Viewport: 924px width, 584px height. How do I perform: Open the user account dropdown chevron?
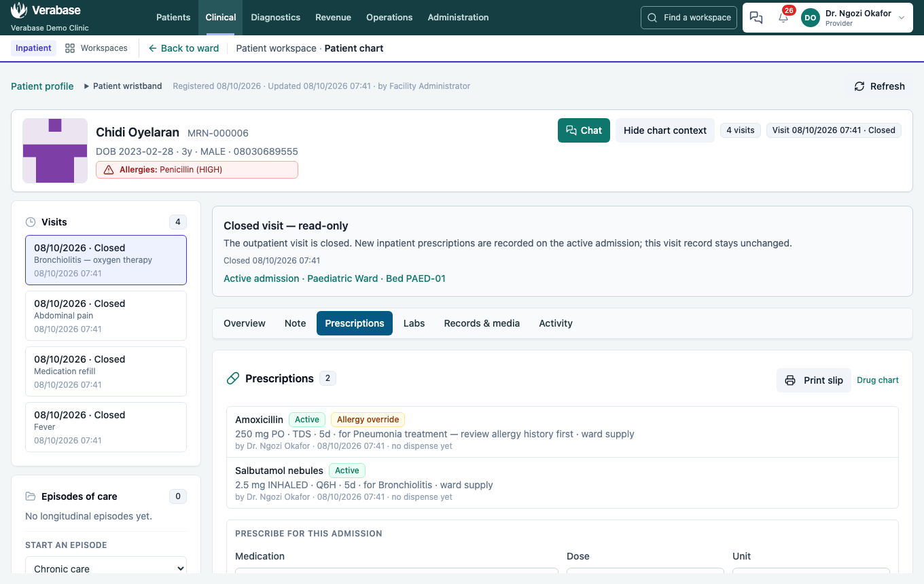(x=902, y=18)
